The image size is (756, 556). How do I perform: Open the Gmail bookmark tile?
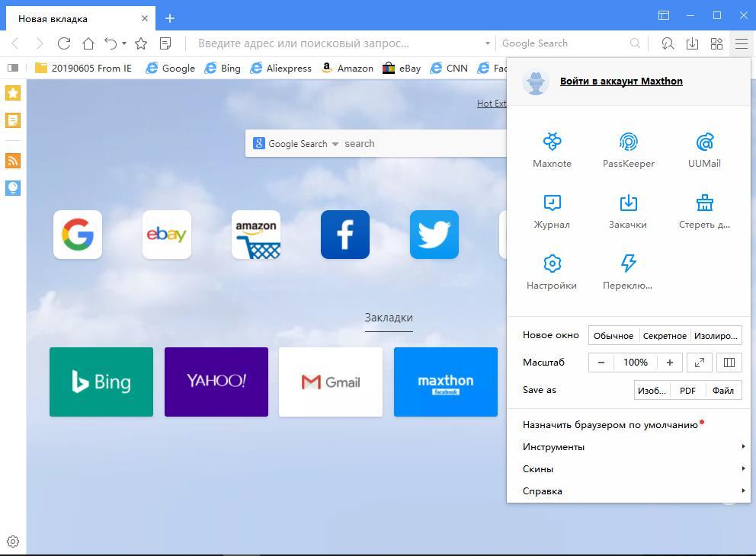pos(331,382)
